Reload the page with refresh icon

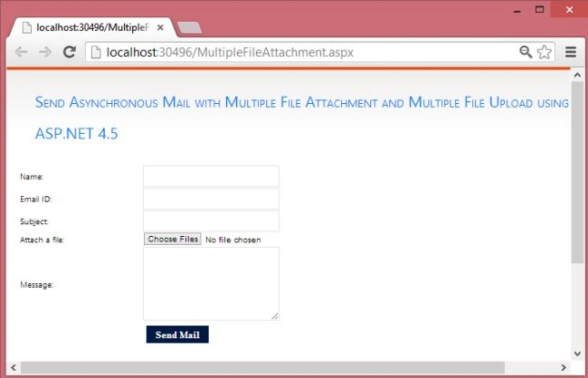coord(70,52)
